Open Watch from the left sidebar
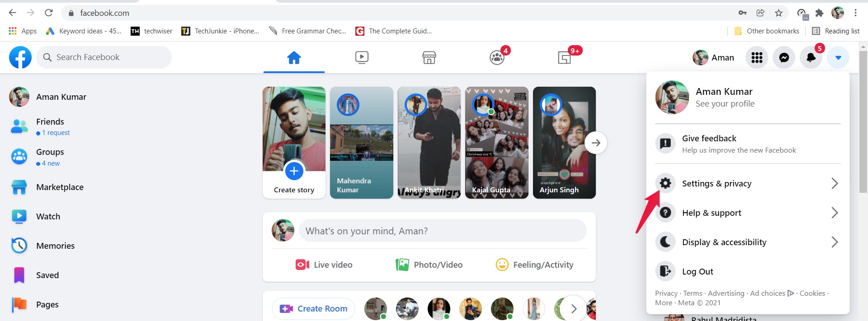This screenshot has height=321, width=868. click(47, 216)
